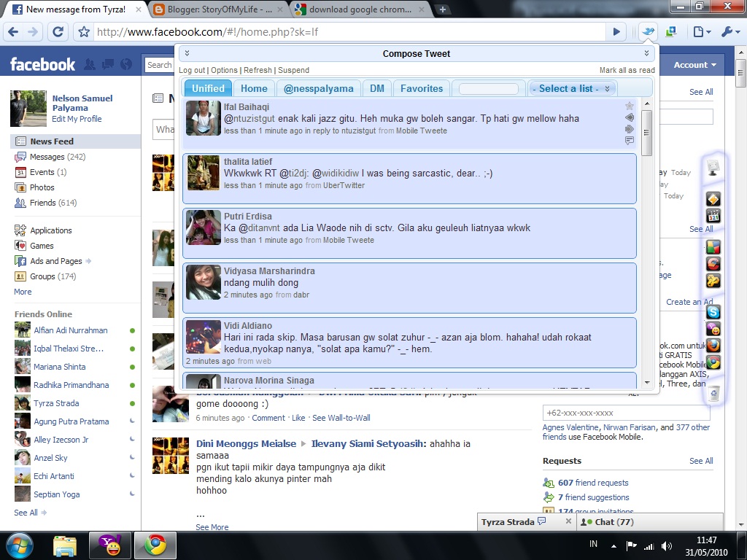Open Windows Explorer from the taskbar
Screen dimensions: 747x560
(64, 545)
